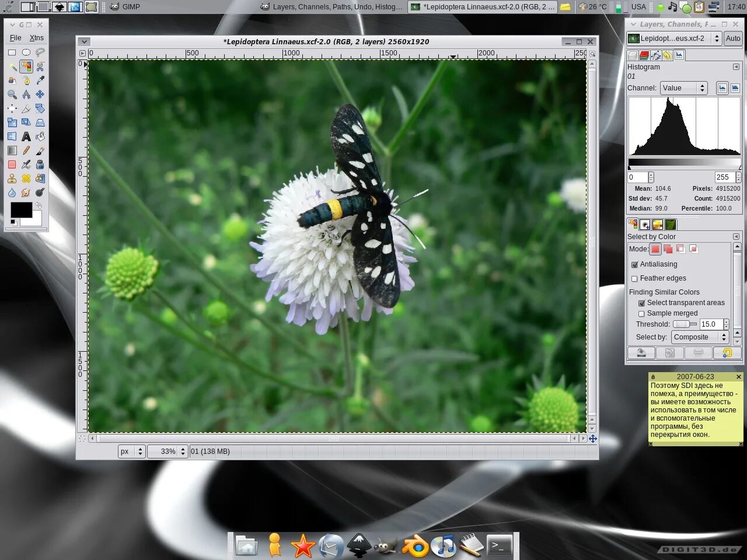Screen dimensions: 747x560
Task: Select the Blend gradient tool
Action: (x=12, y=150)
